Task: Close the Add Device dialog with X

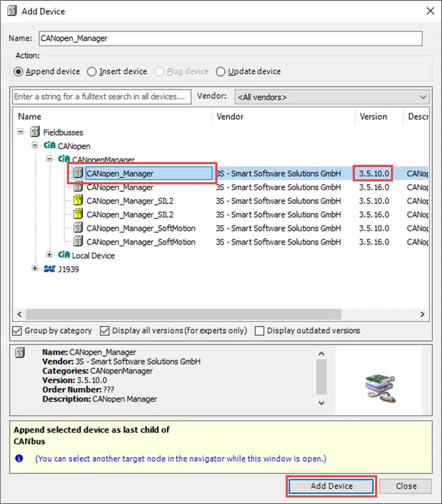Action: 430,11
